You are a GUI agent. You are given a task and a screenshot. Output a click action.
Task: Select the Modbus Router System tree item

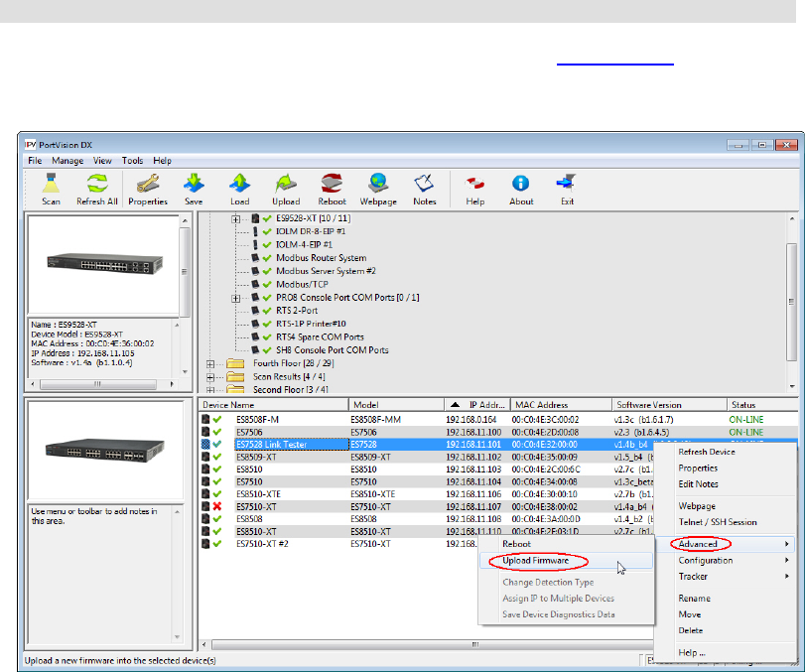(321, 258)
